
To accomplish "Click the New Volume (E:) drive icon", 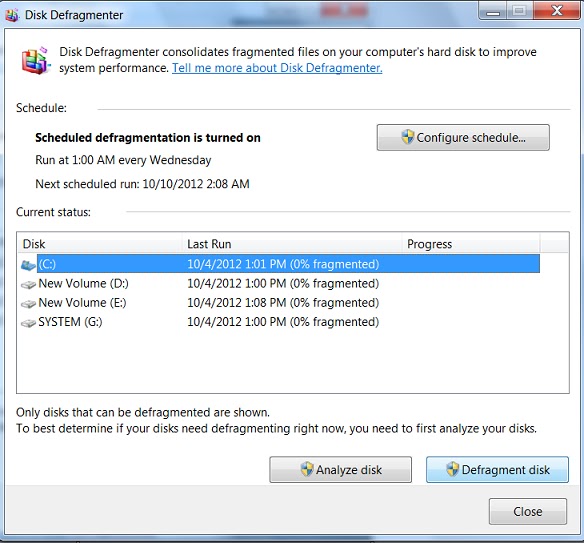I will [28, 304].
